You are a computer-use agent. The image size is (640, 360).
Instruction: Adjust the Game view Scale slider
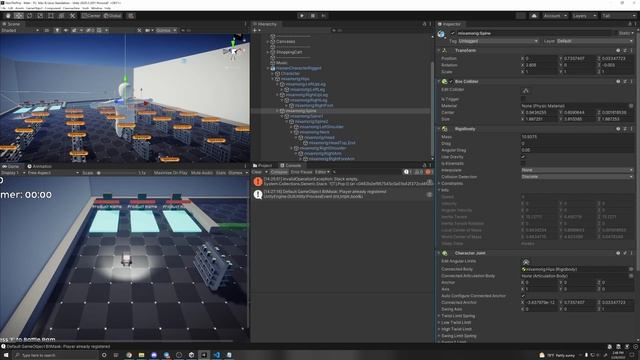[x=116, y=173]
